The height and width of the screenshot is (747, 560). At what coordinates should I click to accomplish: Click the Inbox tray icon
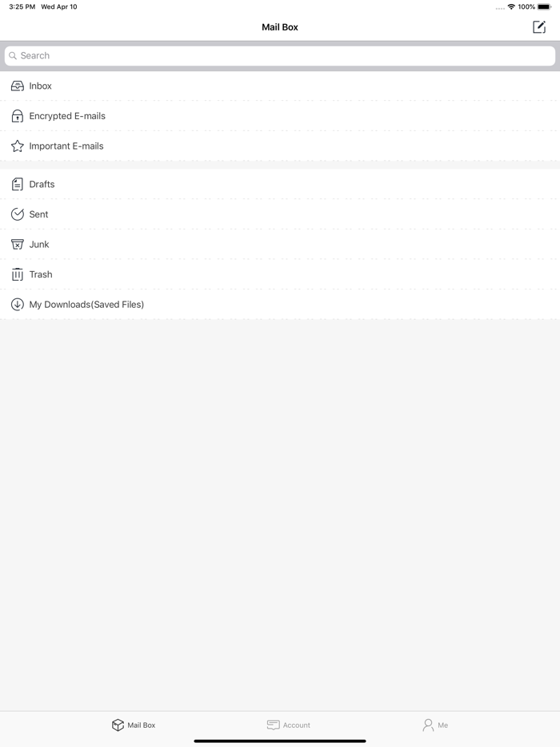coord(18,86)
